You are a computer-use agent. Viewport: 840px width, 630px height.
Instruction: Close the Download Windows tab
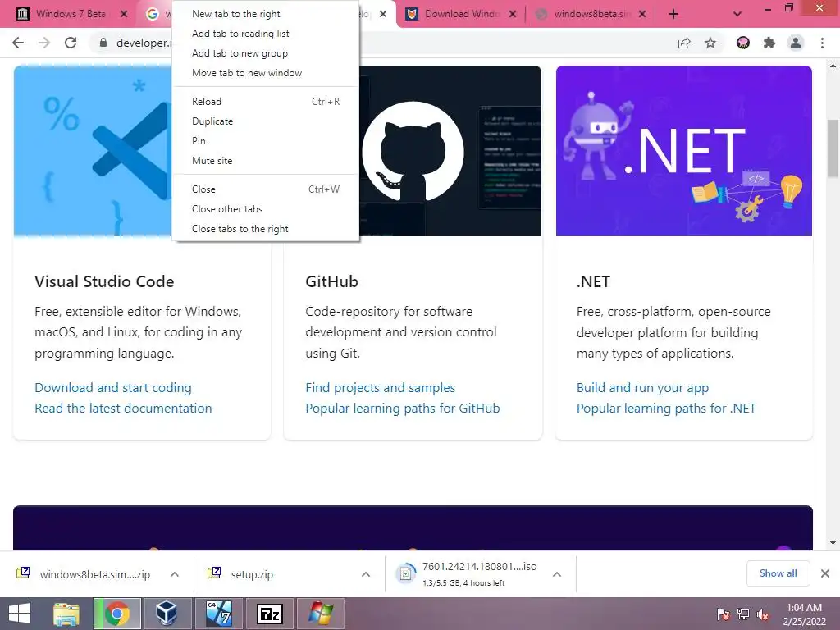[513, 14]
